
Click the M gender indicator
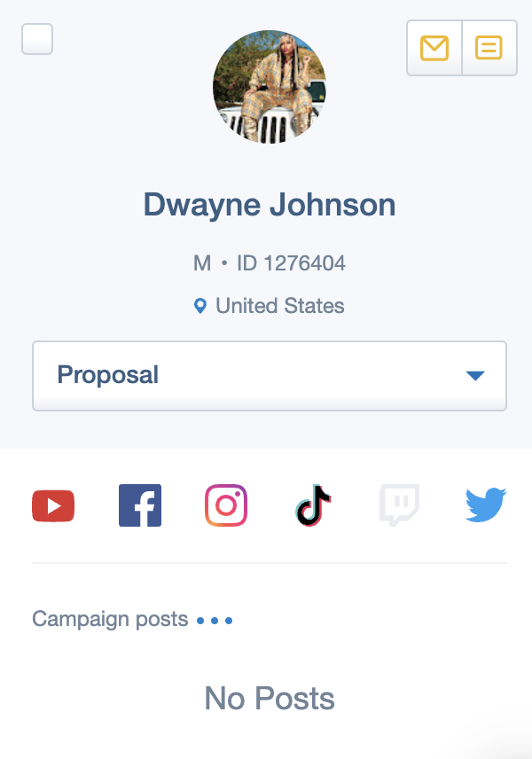coord(202,263)
